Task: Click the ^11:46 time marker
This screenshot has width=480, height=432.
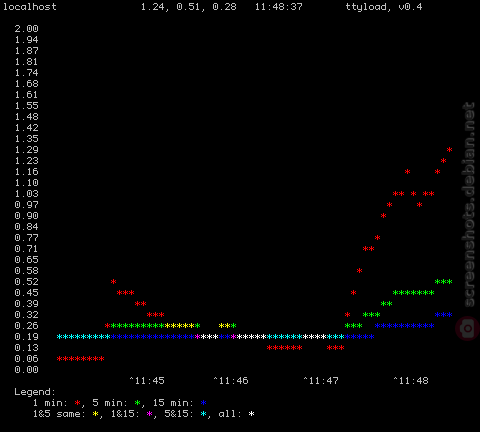Action: click(x=231, y=381)
